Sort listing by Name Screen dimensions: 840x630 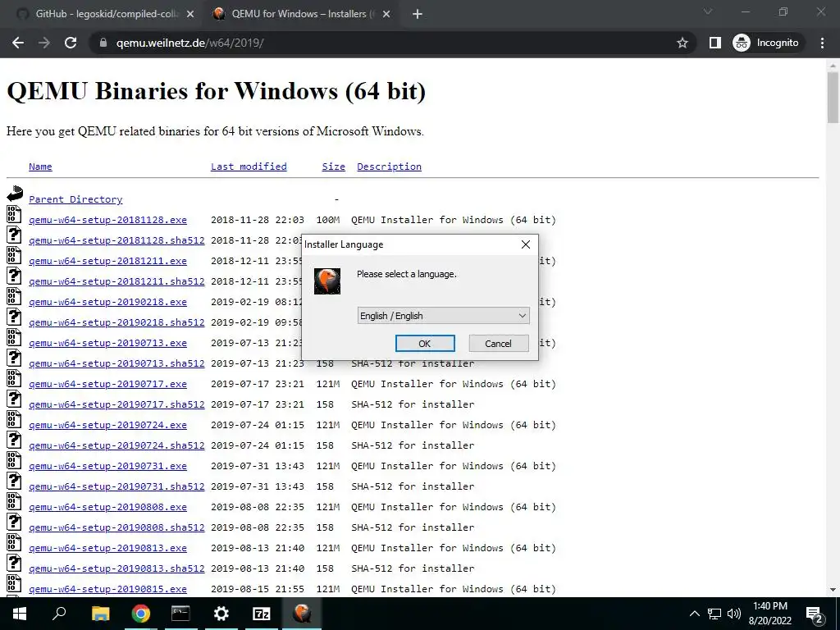(x=40, y=167)
